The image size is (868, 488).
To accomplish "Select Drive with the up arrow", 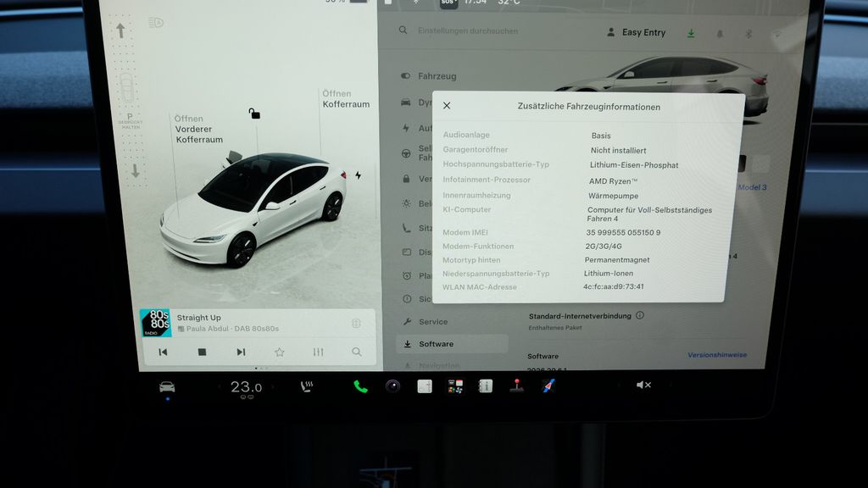I will (120, 30).
